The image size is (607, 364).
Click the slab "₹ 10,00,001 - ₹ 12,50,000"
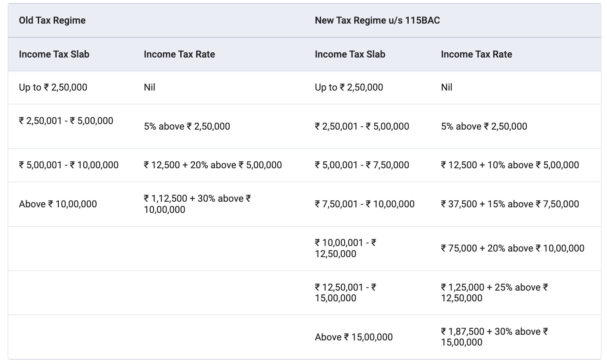[346, 248]
